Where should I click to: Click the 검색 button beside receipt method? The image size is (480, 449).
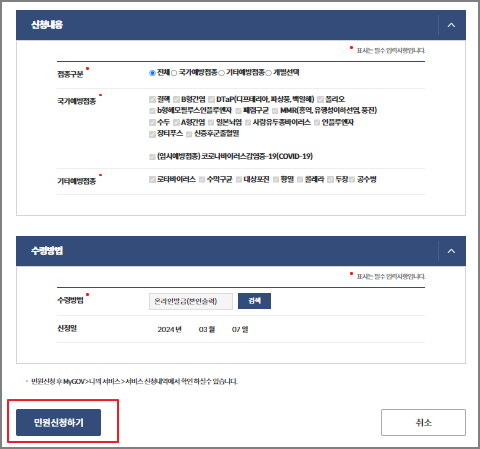(254, 301)
